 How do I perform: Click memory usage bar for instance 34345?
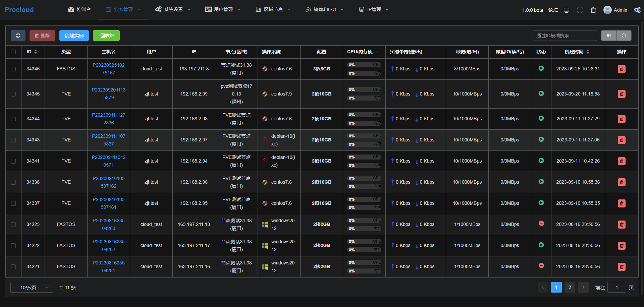pos(364,98)
